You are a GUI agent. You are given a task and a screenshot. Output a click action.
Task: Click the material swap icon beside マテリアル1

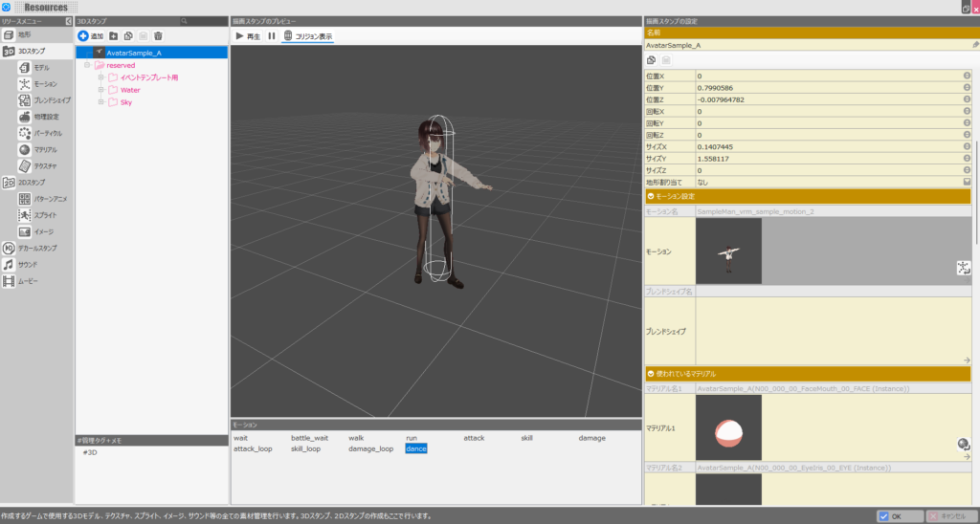coord(964,444)
